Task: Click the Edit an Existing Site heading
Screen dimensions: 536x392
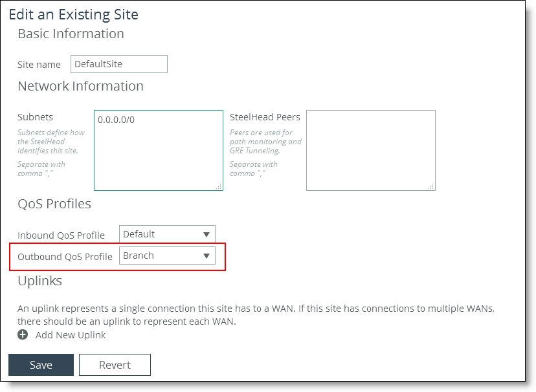Action: point(74,14)
